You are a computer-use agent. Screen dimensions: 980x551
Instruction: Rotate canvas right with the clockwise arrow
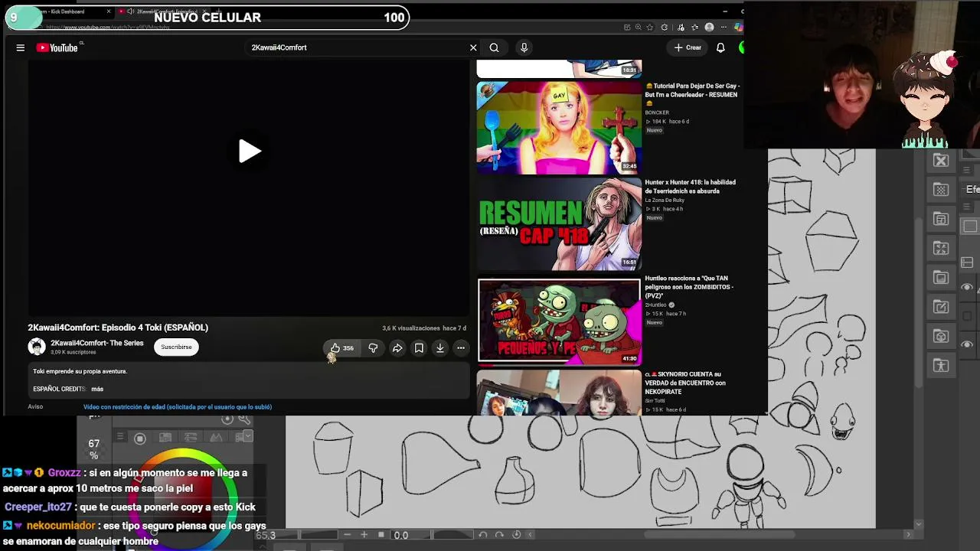(499, 535)
